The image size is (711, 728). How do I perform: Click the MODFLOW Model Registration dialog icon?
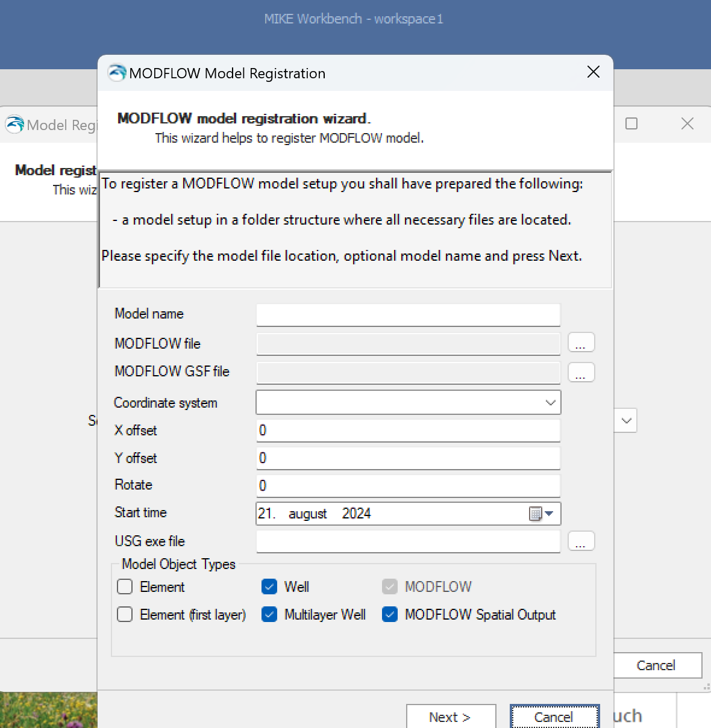[x=117, y=73]
